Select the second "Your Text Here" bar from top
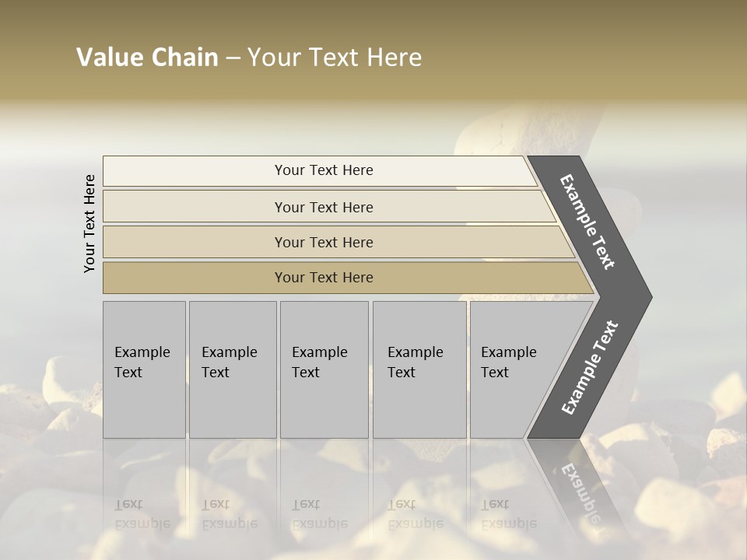This screenshot has height=560, width=747. pyautogui.click(x=324, y=207)
